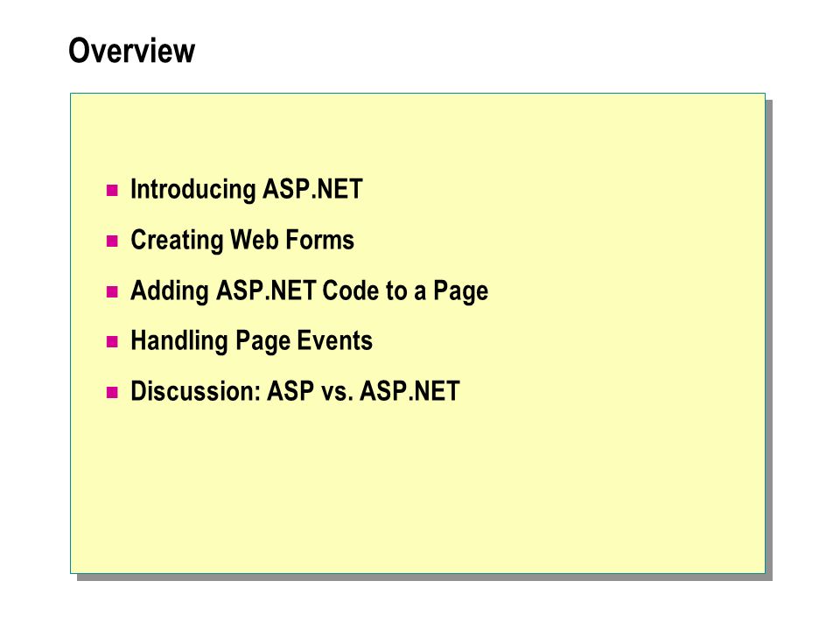Click the Creating Web Forms line
The width and height of the screenshot is (840, 630).
click(x=242, y=240)
